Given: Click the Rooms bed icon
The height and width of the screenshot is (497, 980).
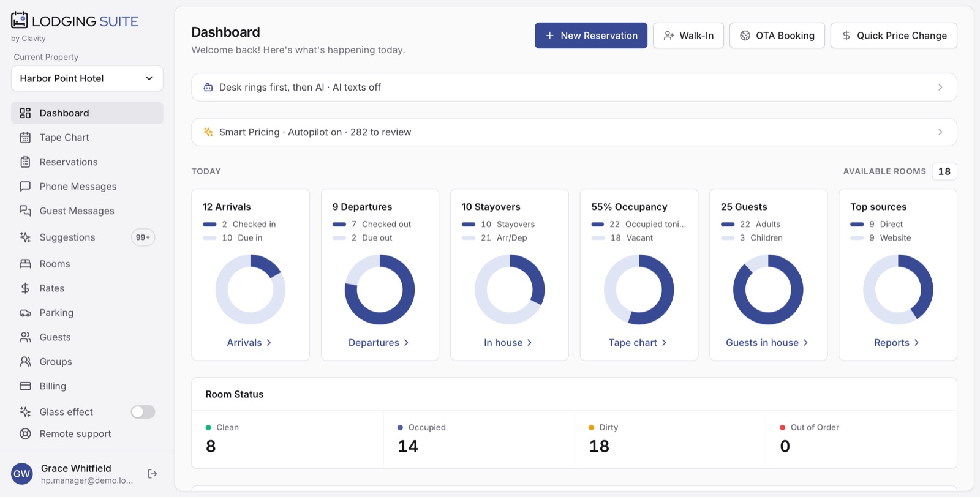Looking at the screenshot, I should coord(25,264).
